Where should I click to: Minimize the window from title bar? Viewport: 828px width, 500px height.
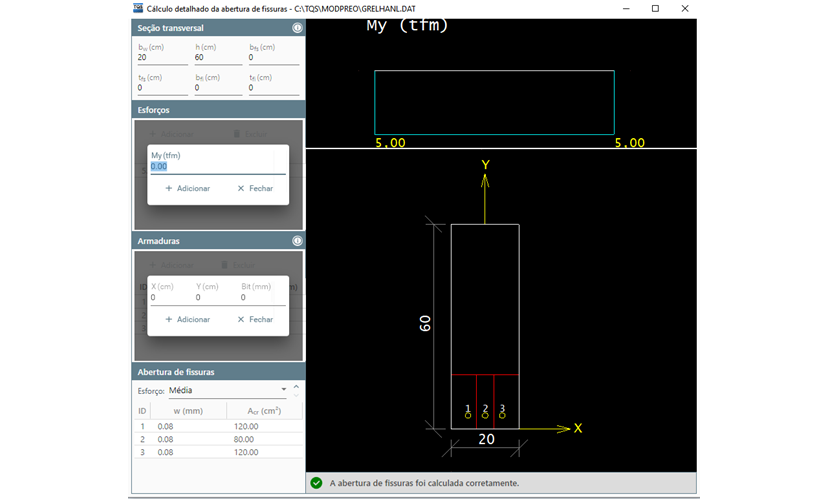(x=626, y=8)
